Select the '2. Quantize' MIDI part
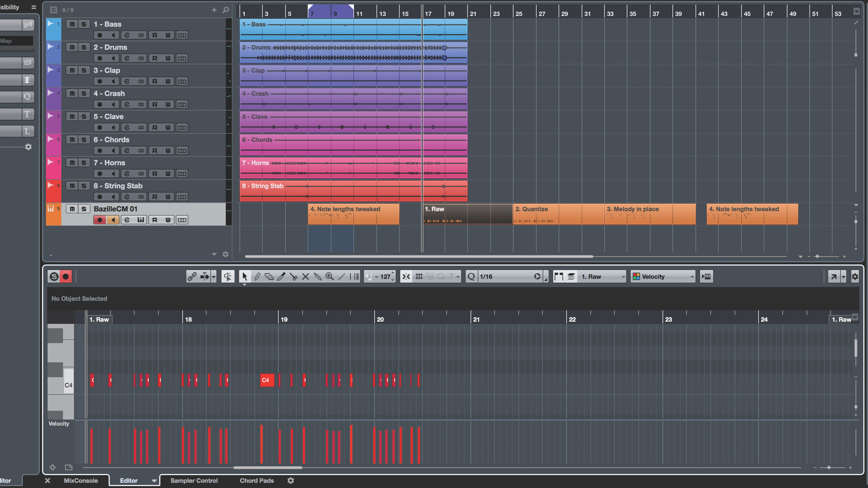Screen dimensions: 868x488 pos(558,214)
